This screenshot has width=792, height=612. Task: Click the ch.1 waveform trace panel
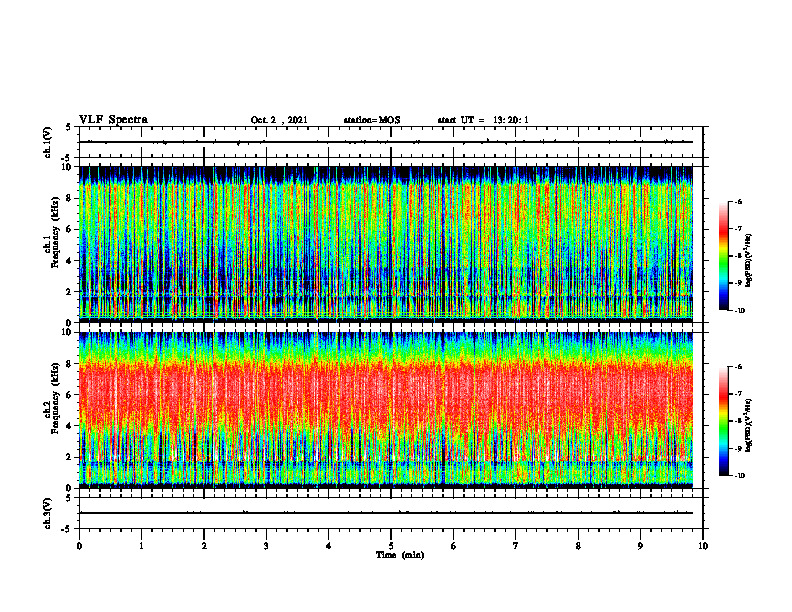coord(391,142)
